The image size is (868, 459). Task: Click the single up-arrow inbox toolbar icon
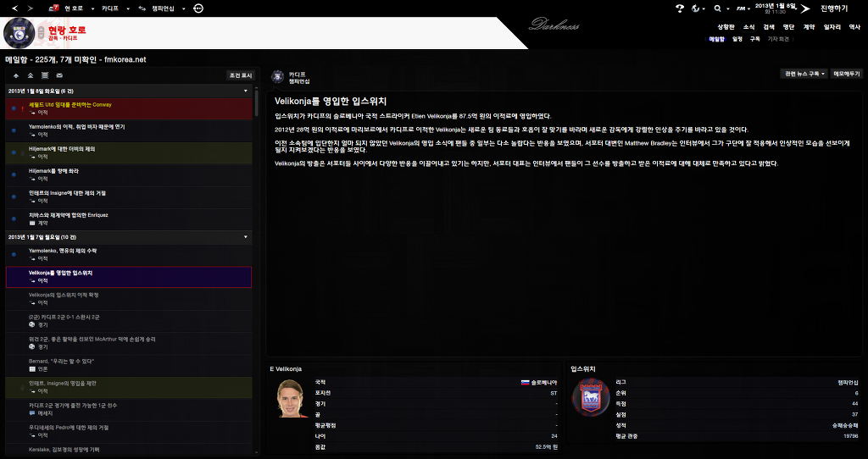(16, 75)
